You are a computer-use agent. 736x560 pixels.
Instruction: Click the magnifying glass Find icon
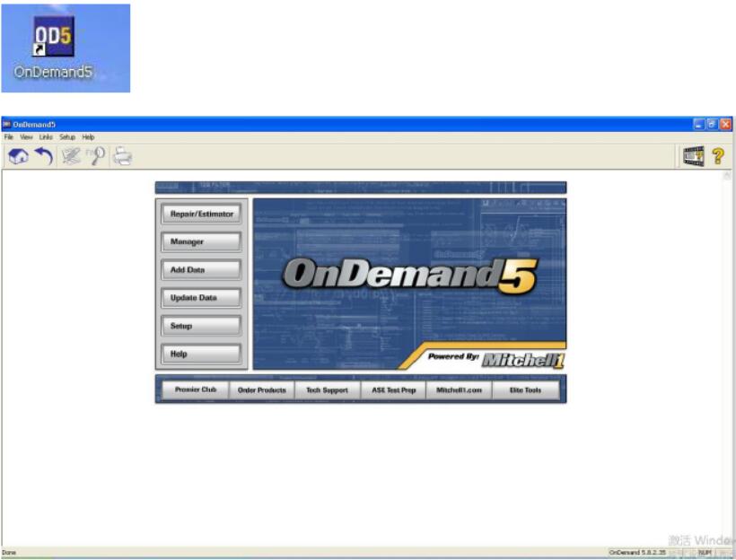pos(96,156)
